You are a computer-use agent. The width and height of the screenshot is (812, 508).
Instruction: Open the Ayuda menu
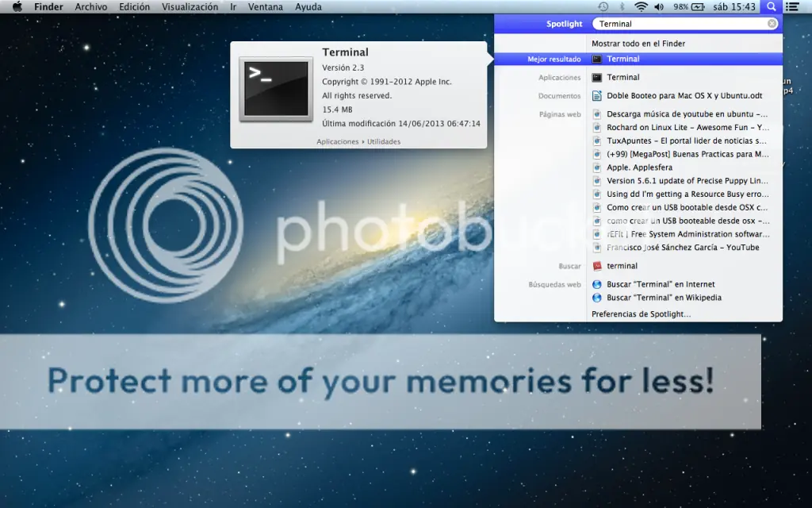[308, 6]
